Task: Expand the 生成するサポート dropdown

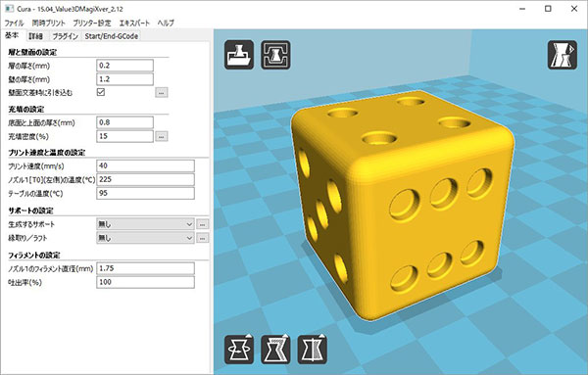Action: (145, 224)
